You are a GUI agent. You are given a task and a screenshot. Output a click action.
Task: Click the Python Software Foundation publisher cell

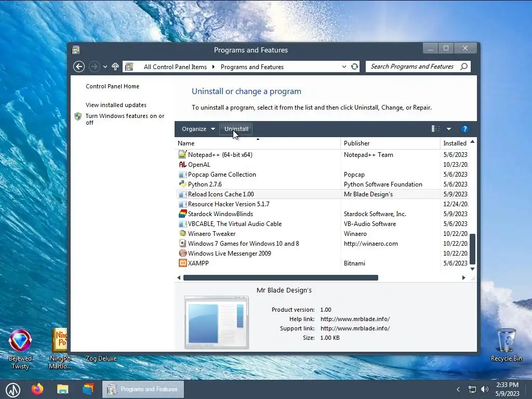tap(383, 184)
